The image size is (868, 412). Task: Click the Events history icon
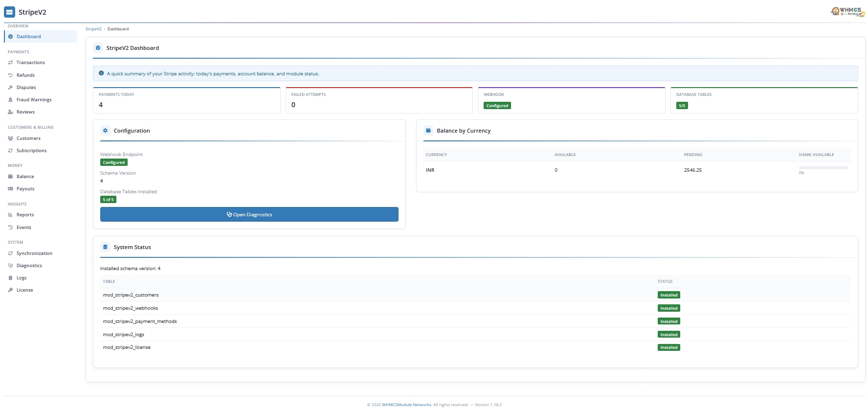click(x=10, y=228)
